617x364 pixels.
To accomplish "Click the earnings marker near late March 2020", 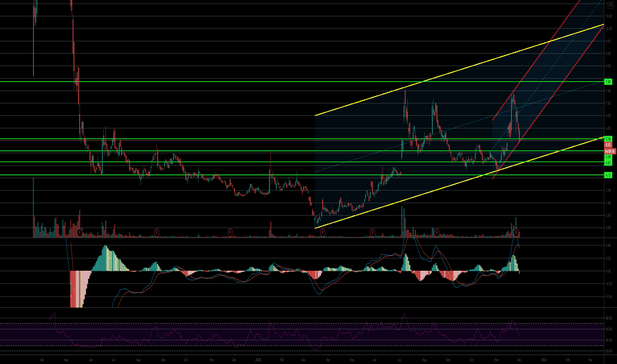I will (x=322, y=232).
